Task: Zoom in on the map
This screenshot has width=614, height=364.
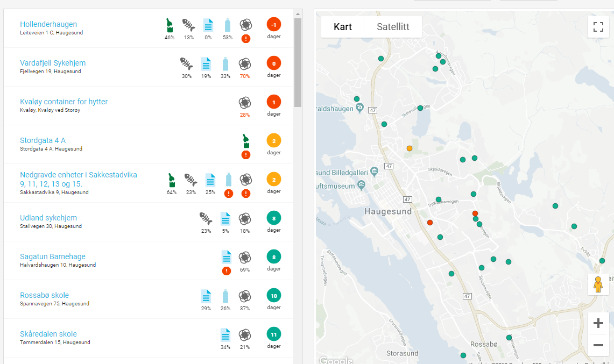Action: 598,323
